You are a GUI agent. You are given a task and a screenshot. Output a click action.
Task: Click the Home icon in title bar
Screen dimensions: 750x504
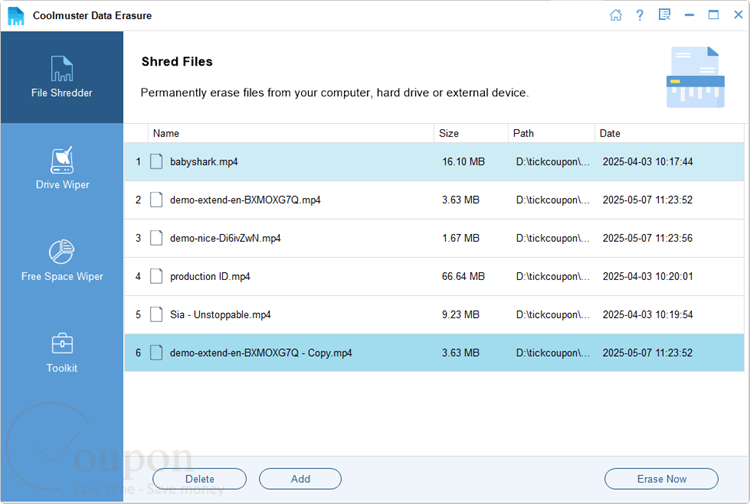pos(616,15)
